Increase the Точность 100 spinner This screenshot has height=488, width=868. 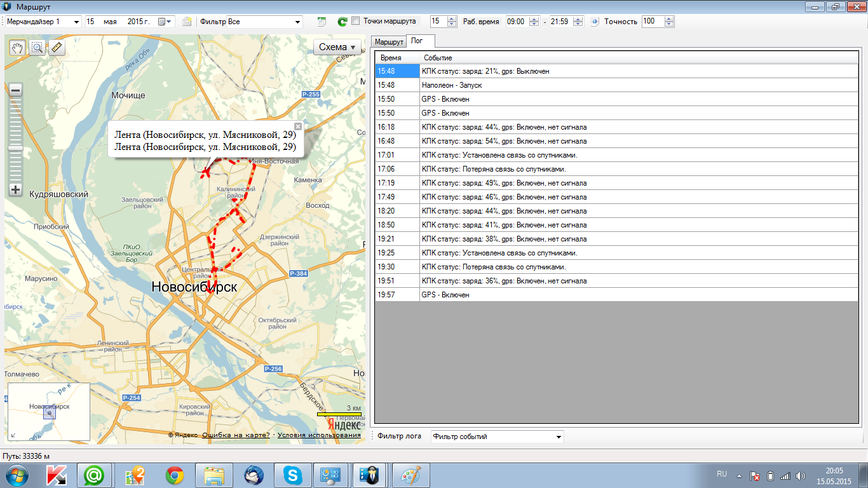(669, 19)
